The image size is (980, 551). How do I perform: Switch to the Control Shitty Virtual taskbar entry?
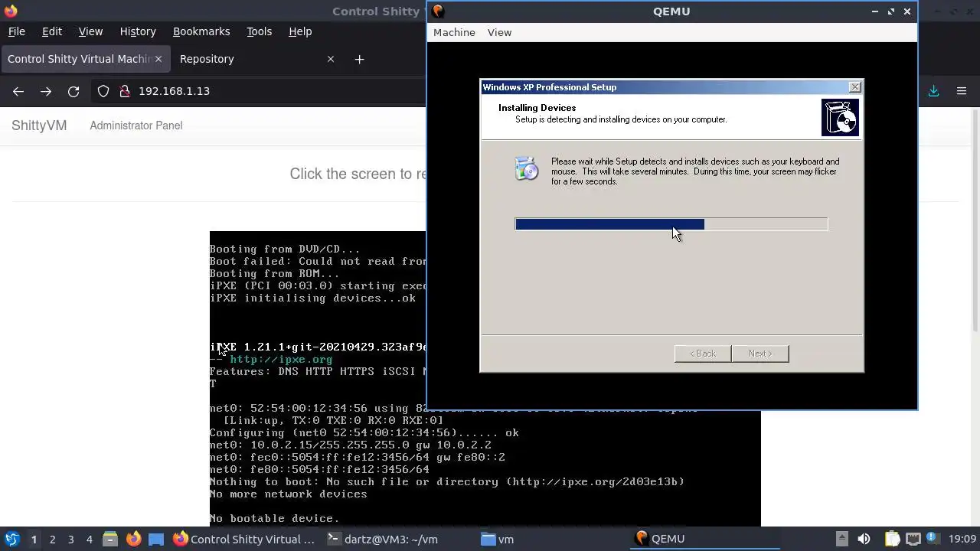[x=243, y=539]
